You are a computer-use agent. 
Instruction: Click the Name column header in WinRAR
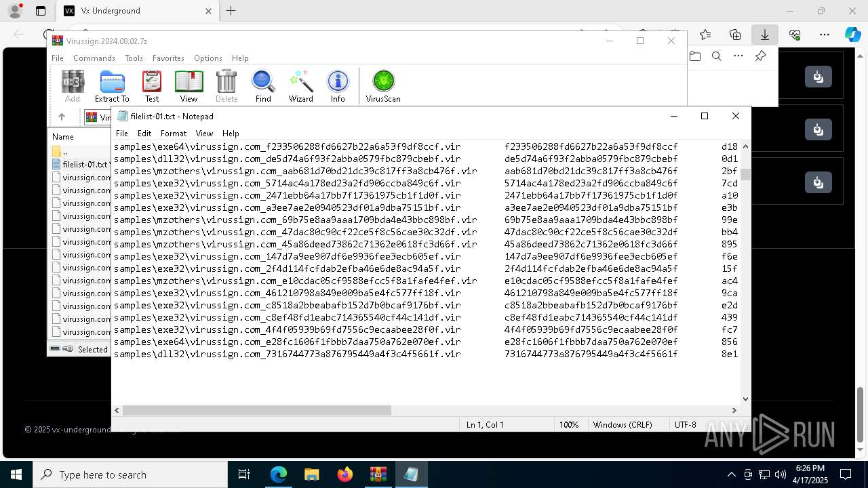pyautogui.click(x=63, y=136)
